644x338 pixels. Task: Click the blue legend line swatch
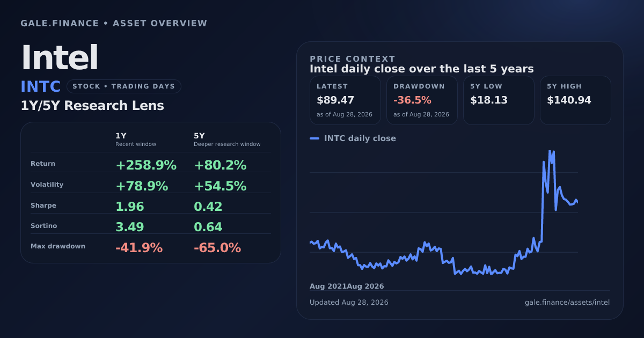314,138
